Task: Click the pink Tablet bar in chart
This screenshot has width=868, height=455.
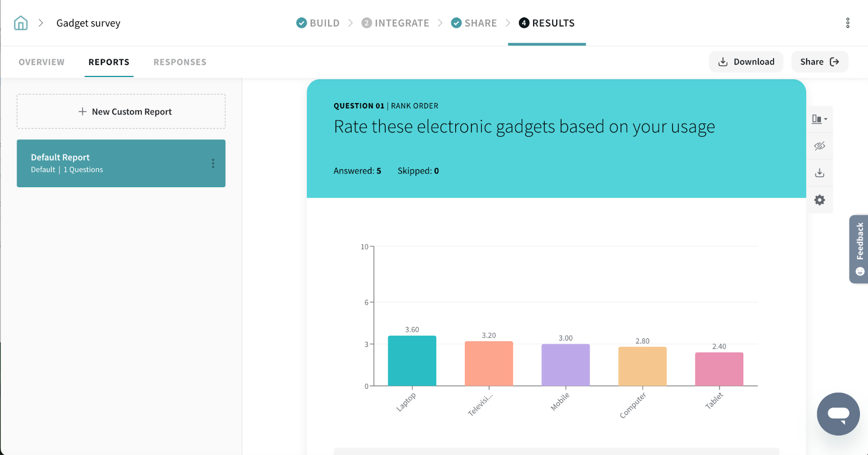Action: coord(719,369)
